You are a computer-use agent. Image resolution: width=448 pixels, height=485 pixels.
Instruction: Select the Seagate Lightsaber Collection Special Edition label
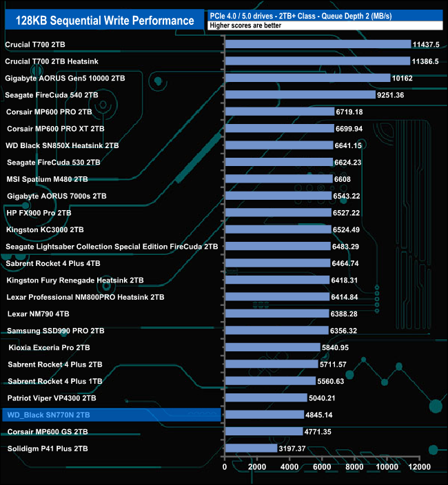tap(112, 247)
